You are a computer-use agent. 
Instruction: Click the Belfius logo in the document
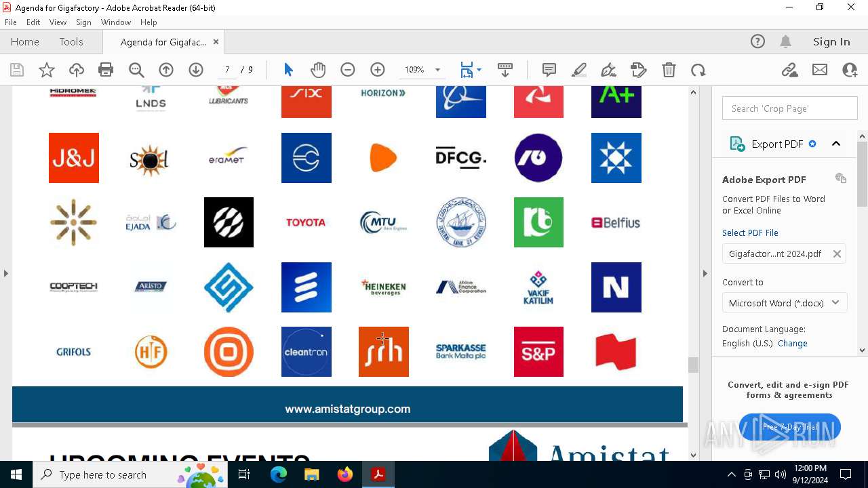[x=616, y=222]
